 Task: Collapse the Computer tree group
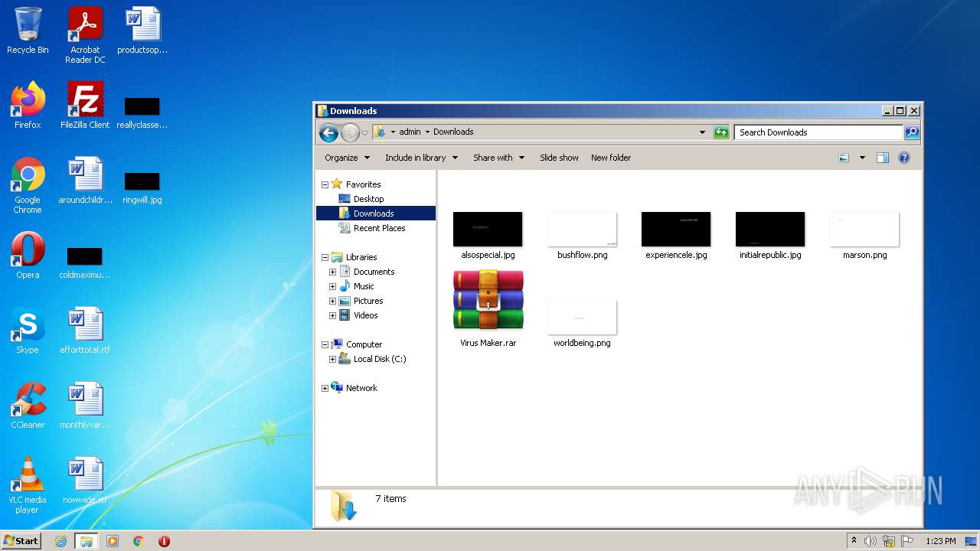point(325,344)
